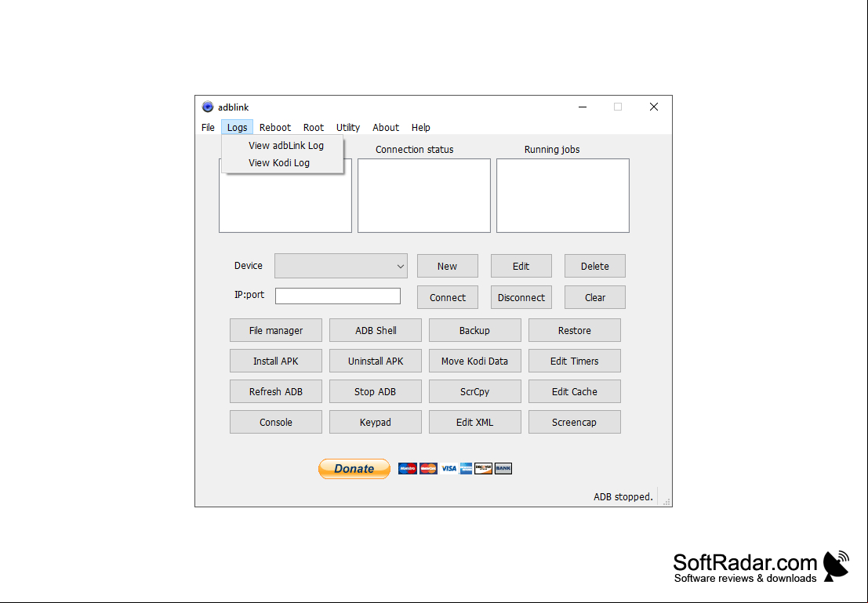Screen dimensions: 868x603
Task: Open the File manager
Action: (x=276, y=331)
